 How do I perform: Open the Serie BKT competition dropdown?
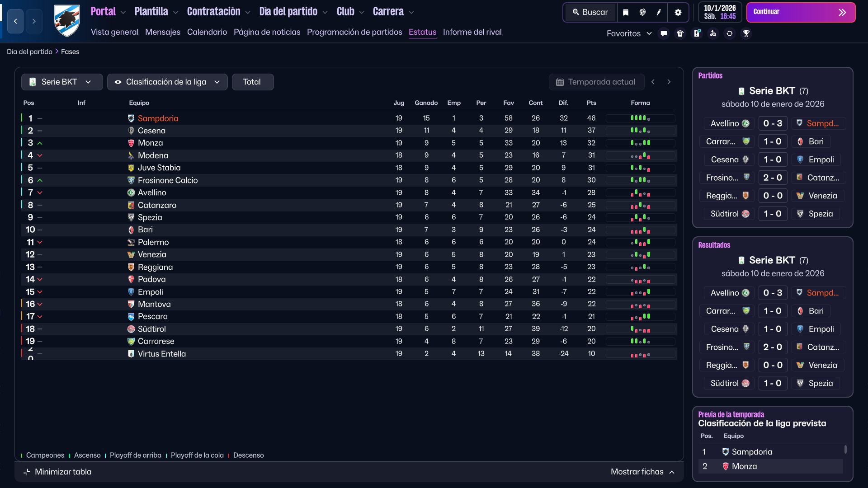point(61,82)
